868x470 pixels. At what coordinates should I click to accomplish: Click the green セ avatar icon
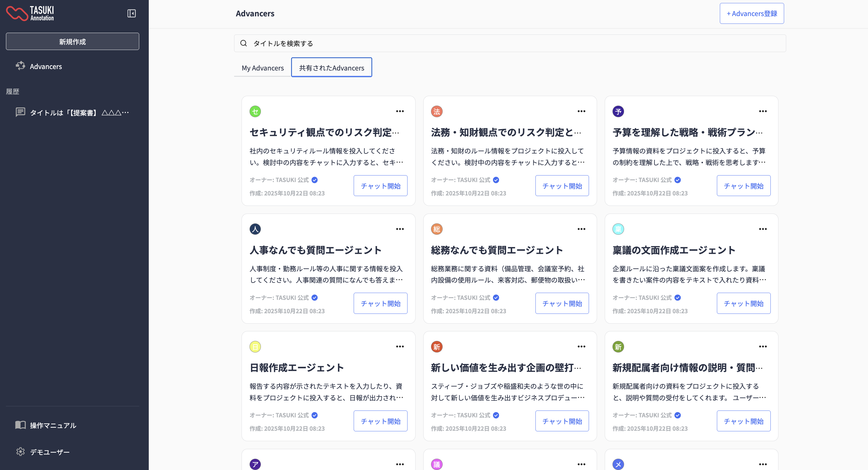click(x=255, y=111)
